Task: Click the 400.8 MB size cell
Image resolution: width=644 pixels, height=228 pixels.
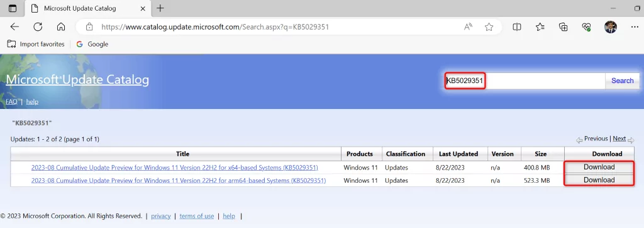Action: point(537,168)
